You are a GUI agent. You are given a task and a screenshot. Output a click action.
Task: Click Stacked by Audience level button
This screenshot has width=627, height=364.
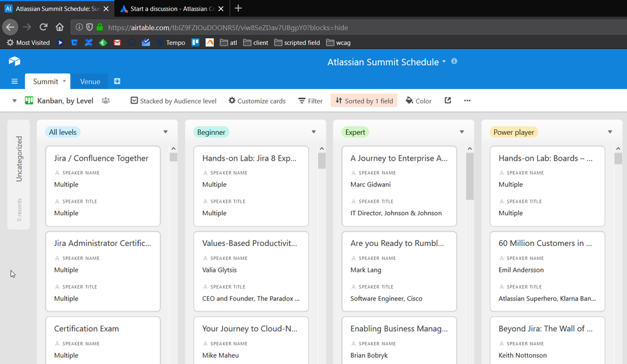(173, 100)
